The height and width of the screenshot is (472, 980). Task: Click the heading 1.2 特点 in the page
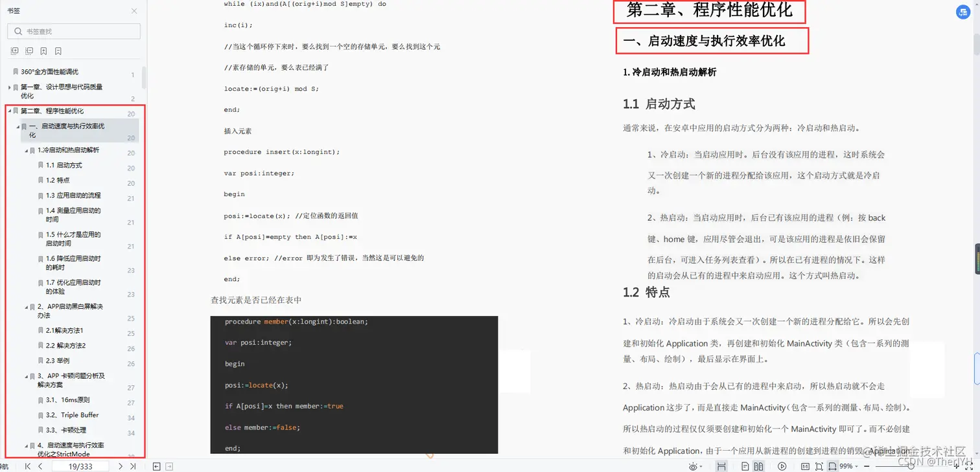[646, 292]
